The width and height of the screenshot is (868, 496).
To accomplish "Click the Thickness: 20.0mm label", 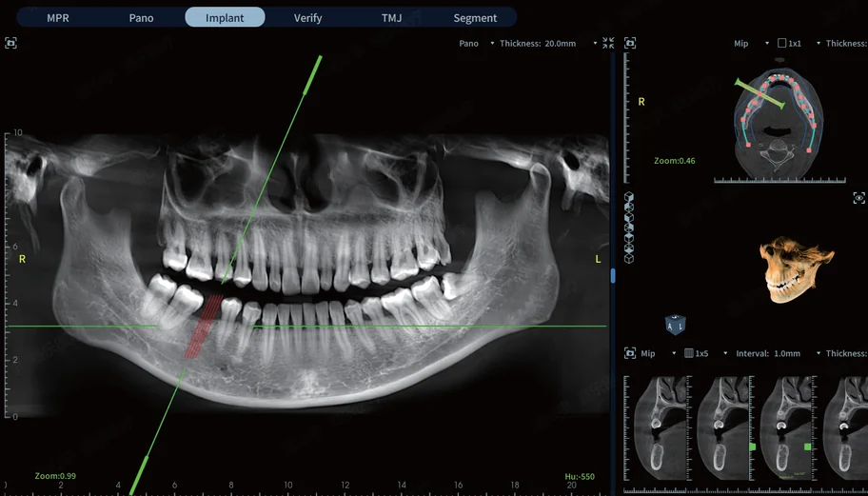I will pos(538,43).
